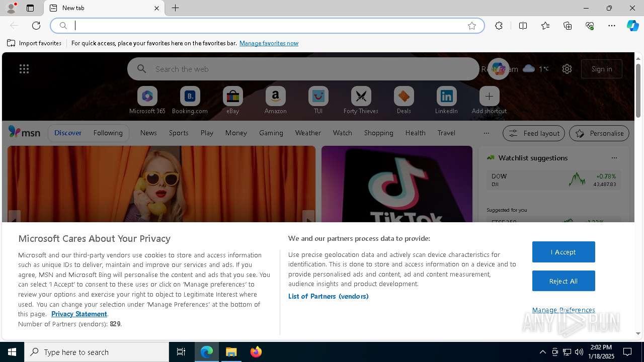Click the MSN logo
The width and height of the screenshot is (644, 362).
coord(24,132)
